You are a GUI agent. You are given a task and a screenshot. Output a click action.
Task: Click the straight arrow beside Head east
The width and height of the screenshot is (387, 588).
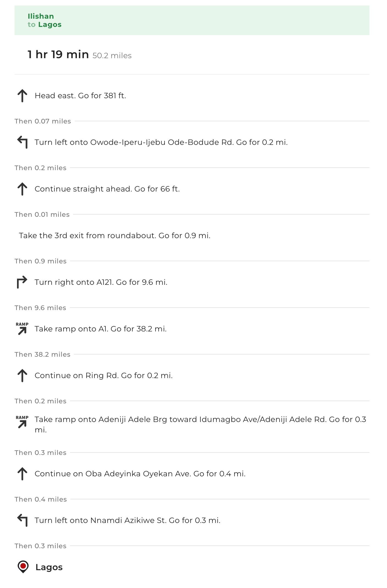coord(22,96)
